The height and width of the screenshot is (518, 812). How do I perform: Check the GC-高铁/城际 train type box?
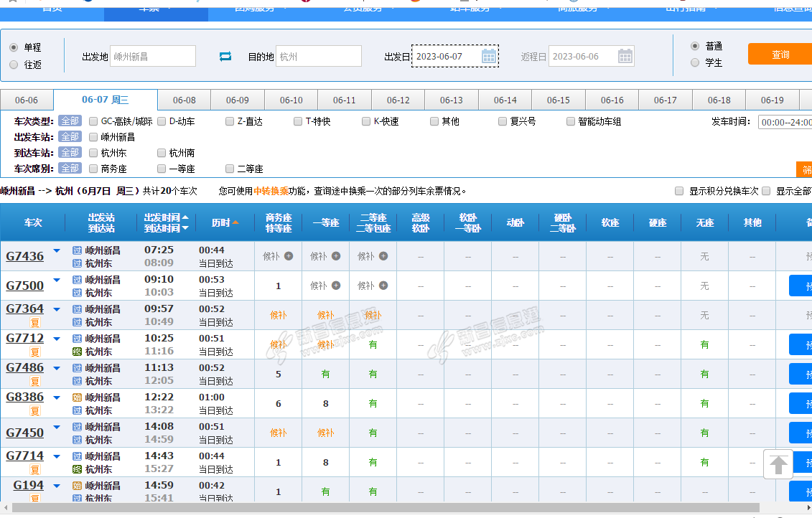click(x=93, y=122)
